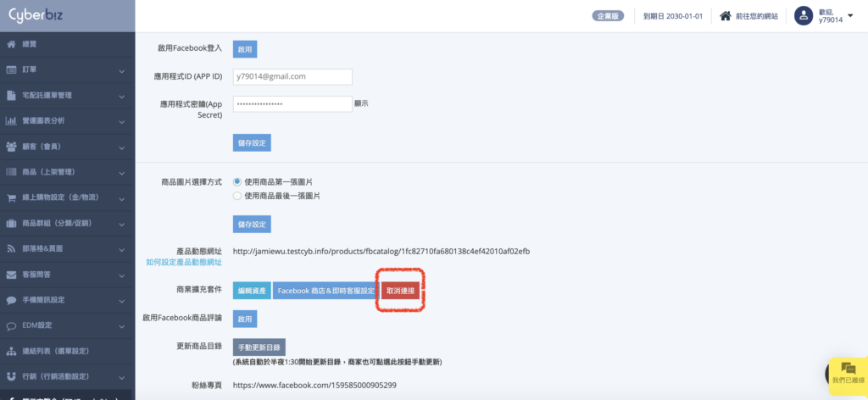This screenshot has width=868, height=400.
Task: Expand the 部落格&頁面 chevron
Action: click(122, 250)
